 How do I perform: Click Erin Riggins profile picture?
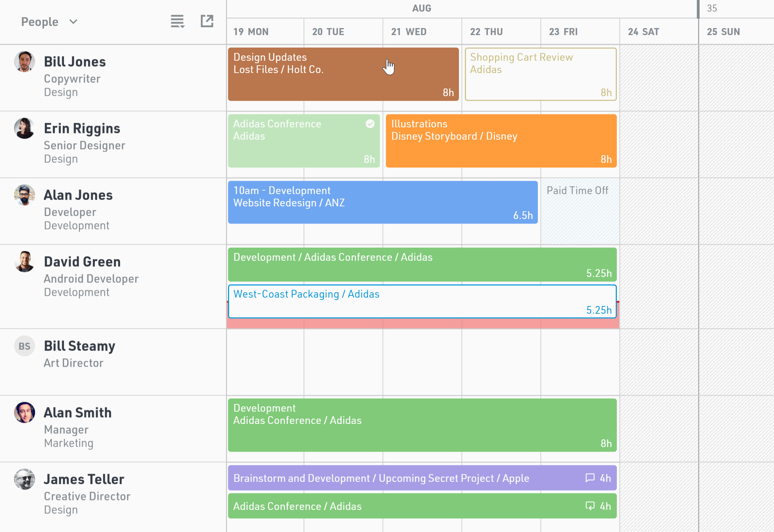(x=24, y=128)
